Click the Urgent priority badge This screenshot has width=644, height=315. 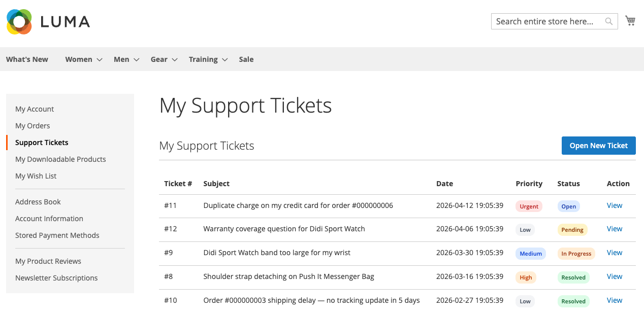529,206
